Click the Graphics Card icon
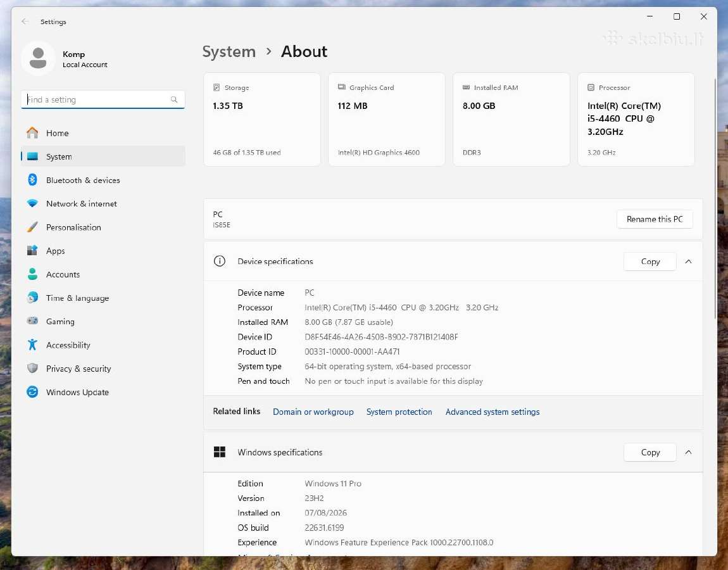The image size is (728, 570). (342, 87)
